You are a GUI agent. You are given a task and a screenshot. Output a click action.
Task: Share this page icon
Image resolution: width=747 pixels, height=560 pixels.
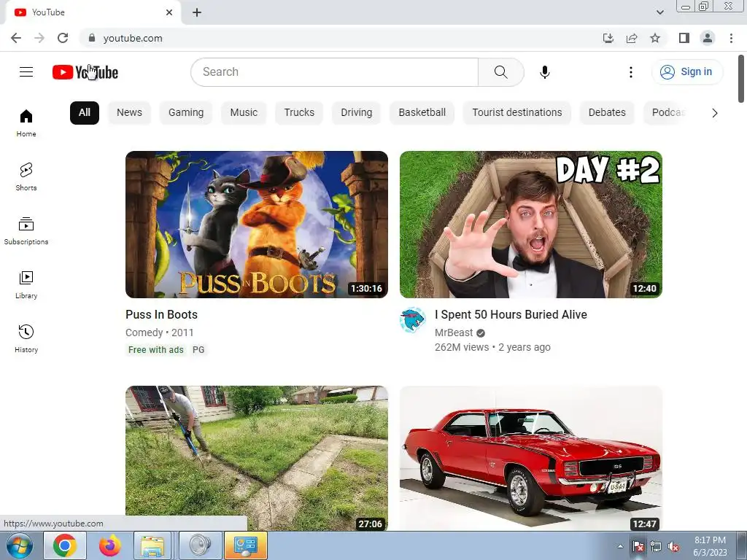[632, 38]
